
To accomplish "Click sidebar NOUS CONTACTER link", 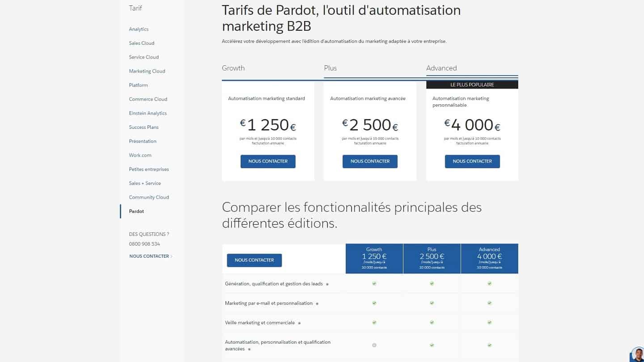I will pos(149,256).
